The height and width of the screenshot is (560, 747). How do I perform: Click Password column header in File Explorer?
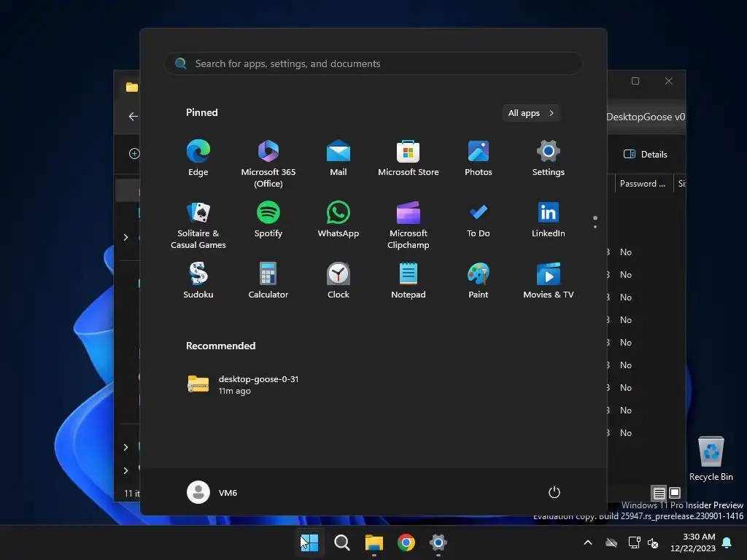[642, 184]
